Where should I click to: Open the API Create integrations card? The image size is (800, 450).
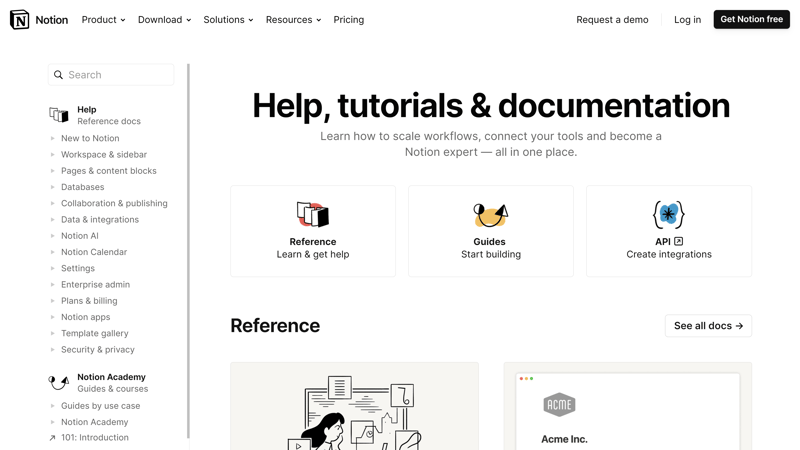pyautogui.click(x=669, y=231)
